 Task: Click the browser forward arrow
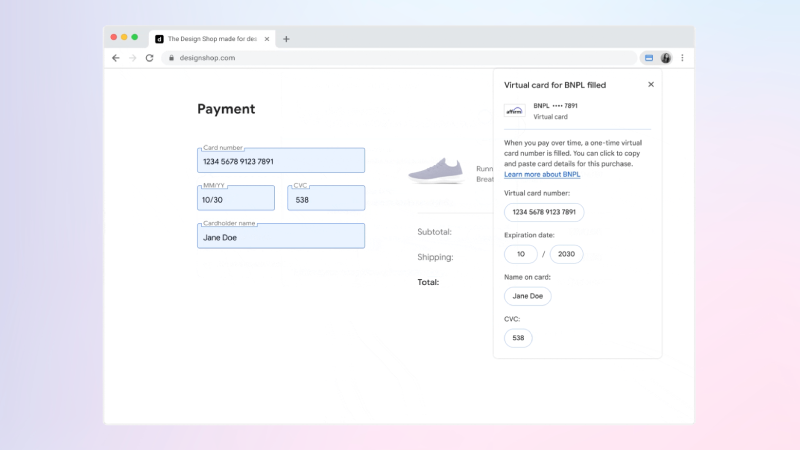[x=133, y=58]
